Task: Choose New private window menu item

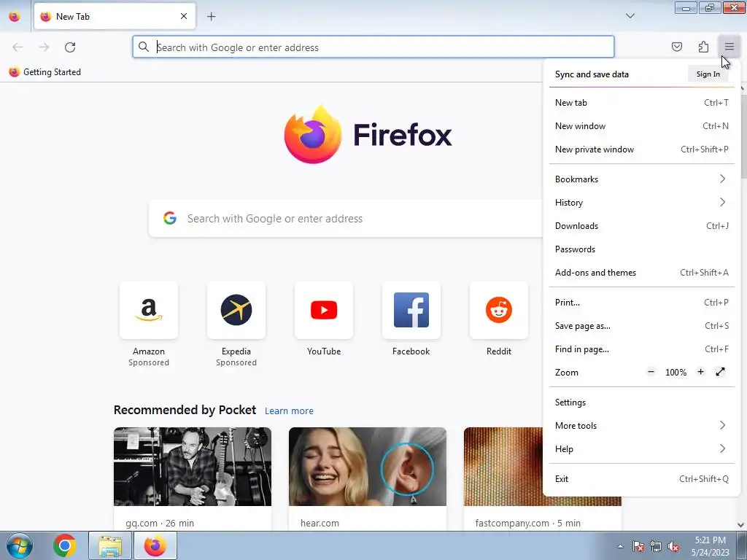Action: 641,149
